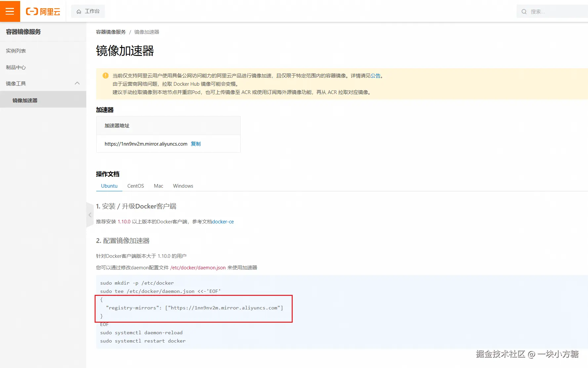Click the '2. 配置镜像加速器' heading
Screen dimensions: 588x368
123,241
